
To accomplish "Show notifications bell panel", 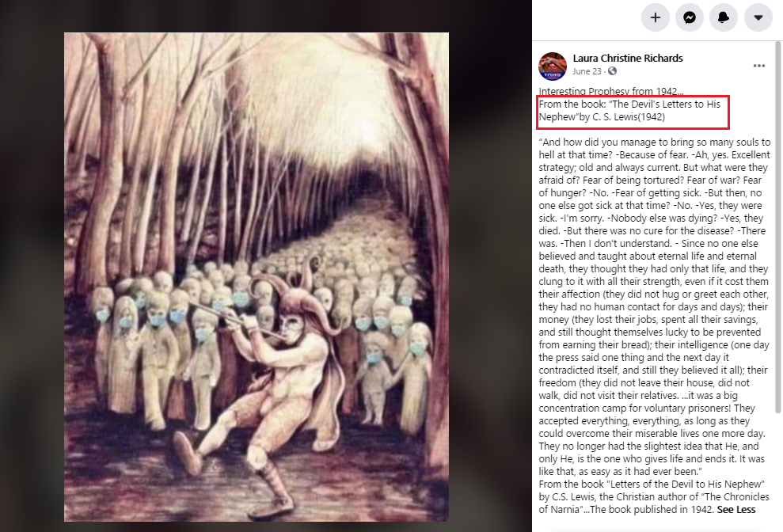I will pos(724,17).
